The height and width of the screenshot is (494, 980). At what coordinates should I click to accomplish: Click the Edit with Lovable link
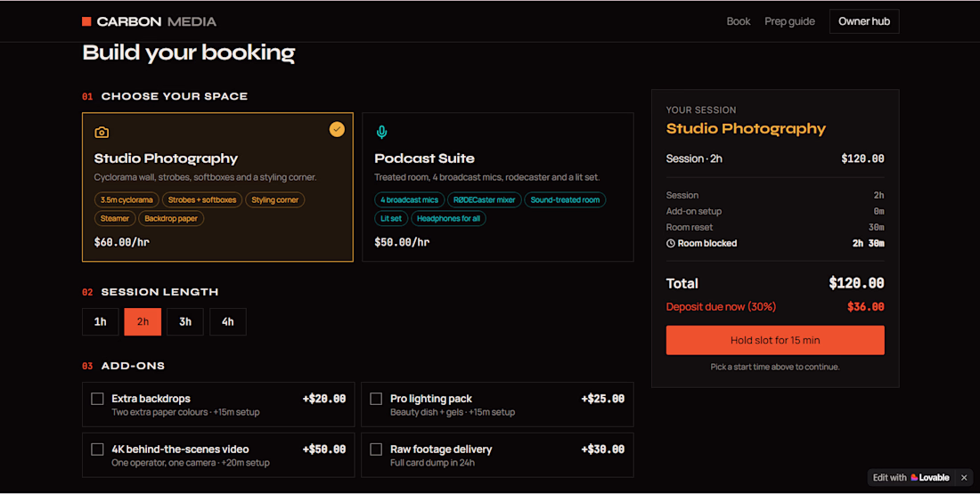911,477
